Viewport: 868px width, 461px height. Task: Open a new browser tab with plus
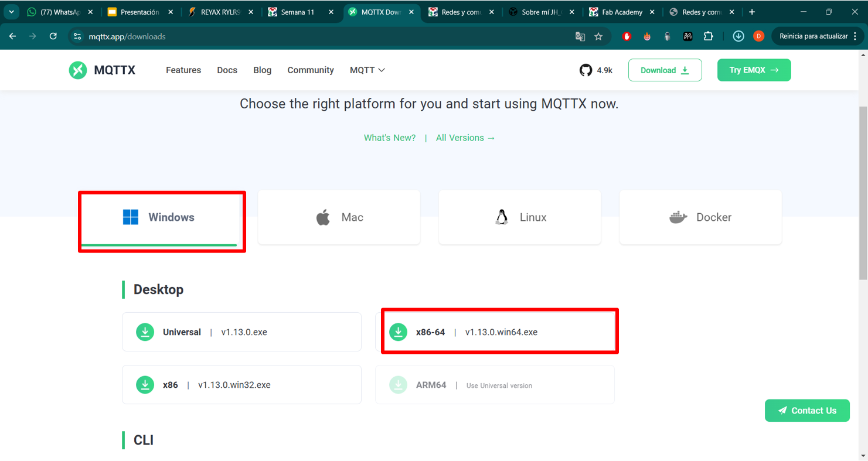click(752, 12)
